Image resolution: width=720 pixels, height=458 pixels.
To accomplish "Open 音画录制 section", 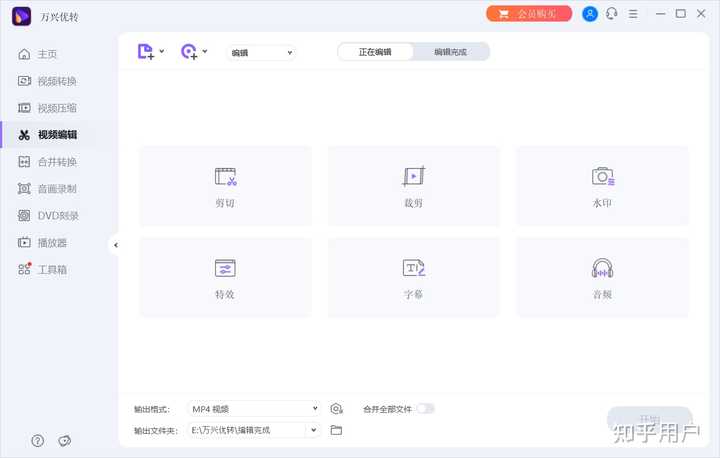I will [x=47, y=188].
